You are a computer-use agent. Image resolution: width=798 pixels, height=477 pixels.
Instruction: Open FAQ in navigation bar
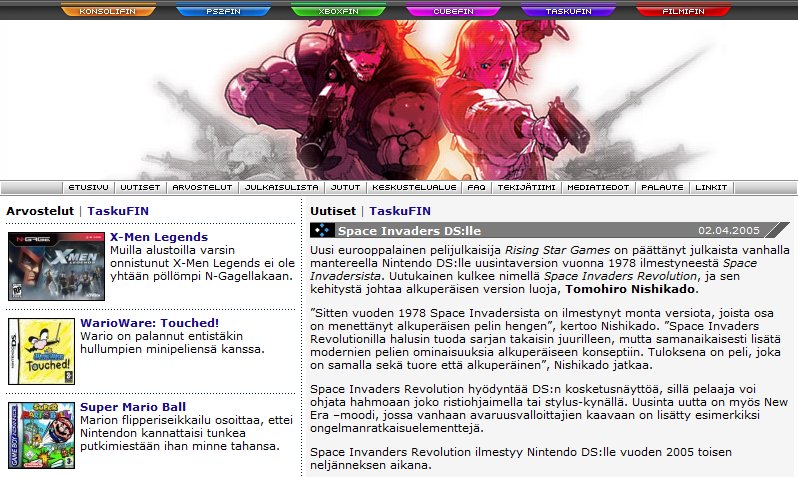click(x=476, y=187)
